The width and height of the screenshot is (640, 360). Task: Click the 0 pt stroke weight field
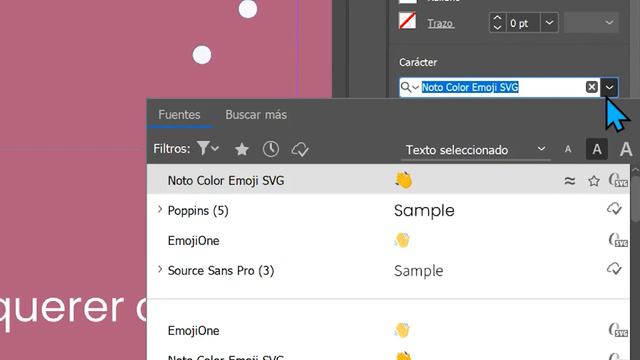tap(523, 23)
